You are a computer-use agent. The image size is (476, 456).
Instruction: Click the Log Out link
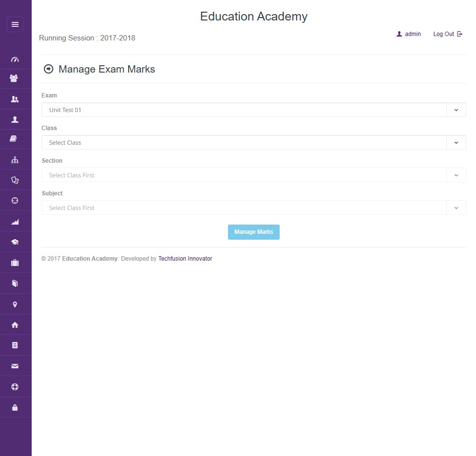click(x=448, y=34)
